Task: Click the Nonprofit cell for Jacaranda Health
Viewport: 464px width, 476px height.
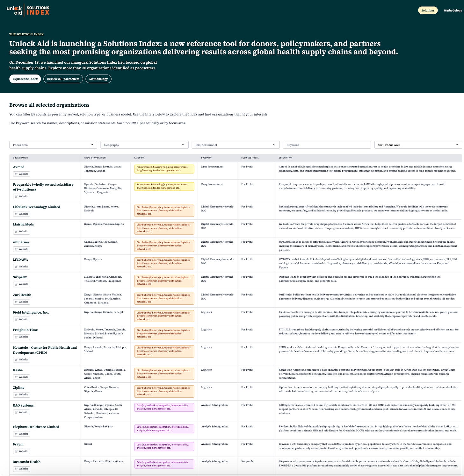Action: tap(247, 462)
